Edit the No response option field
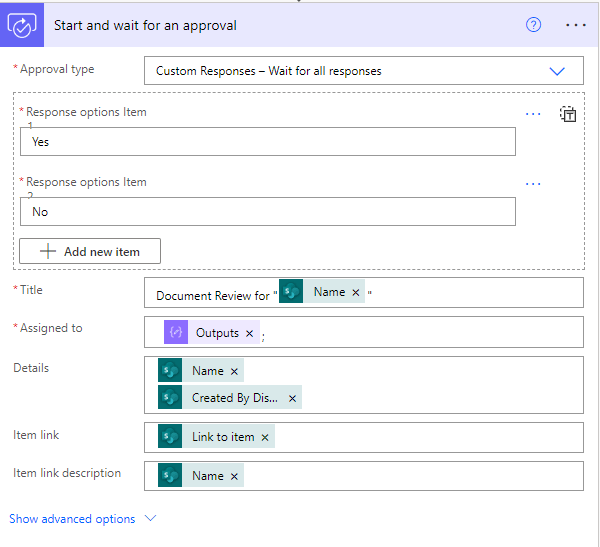 tap(267, 212)
